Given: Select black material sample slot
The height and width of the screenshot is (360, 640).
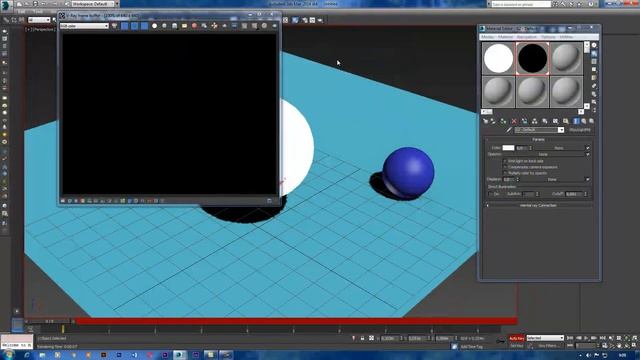Looking at the screenshot, I should 532,58.
